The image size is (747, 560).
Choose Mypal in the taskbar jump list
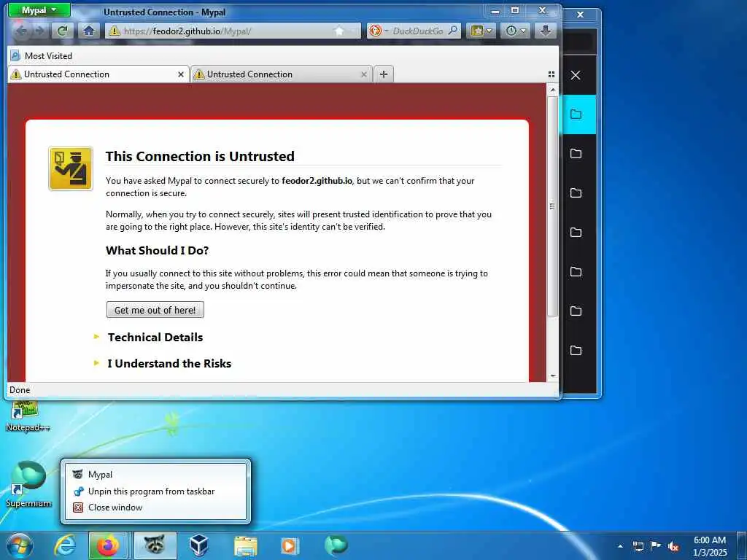pos(155,474)
